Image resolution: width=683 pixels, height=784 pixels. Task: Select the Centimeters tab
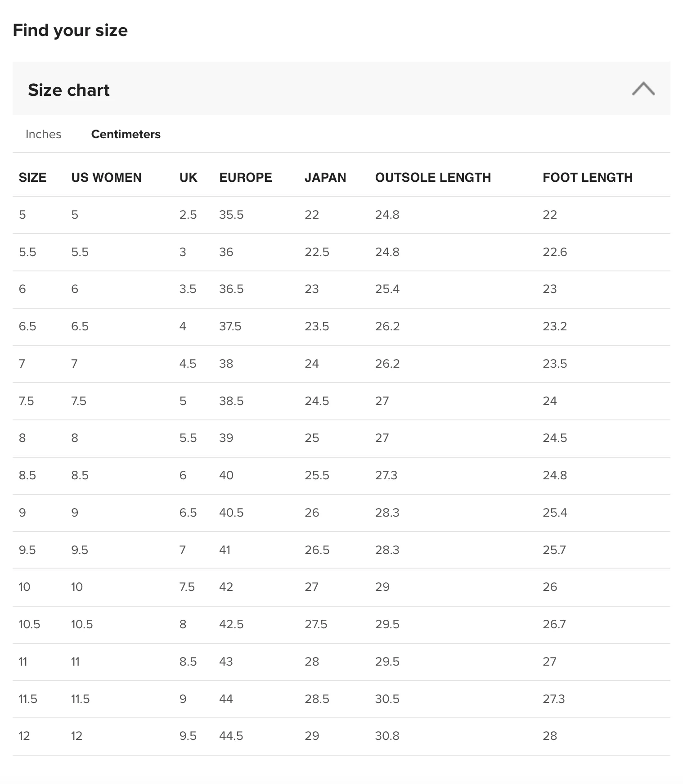click(x=126, y=134)
